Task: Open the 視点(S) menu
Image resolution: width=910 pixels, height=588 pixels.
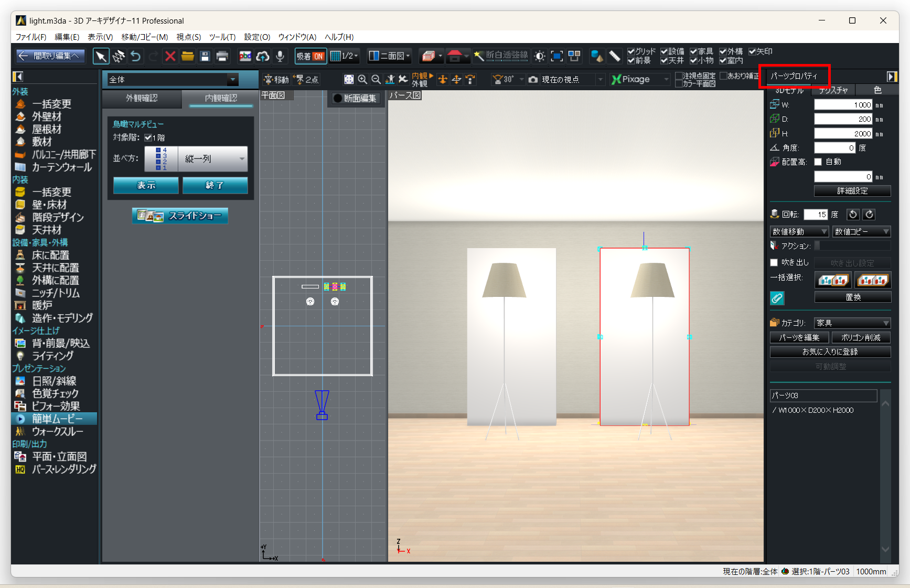Action: [x=188, y=37]
